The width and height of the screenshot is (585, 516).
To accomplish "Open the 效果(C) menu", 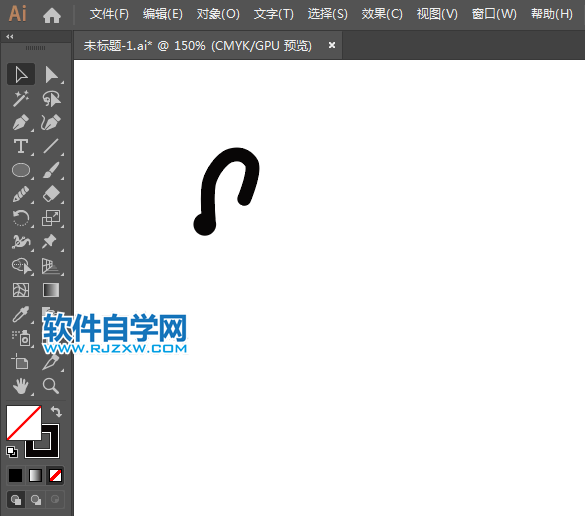I will (x=382, y=14).
